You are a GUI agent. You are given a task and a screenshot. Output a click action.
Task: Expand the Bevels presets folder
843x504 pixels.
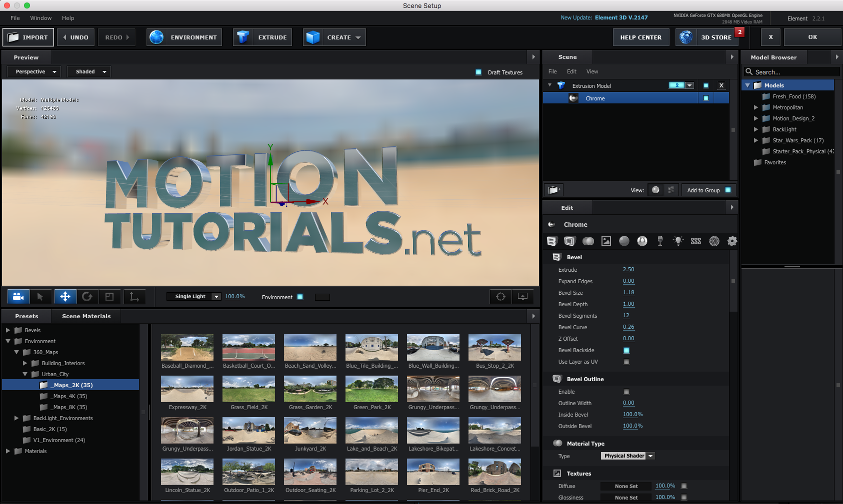[x=8, y=330]
